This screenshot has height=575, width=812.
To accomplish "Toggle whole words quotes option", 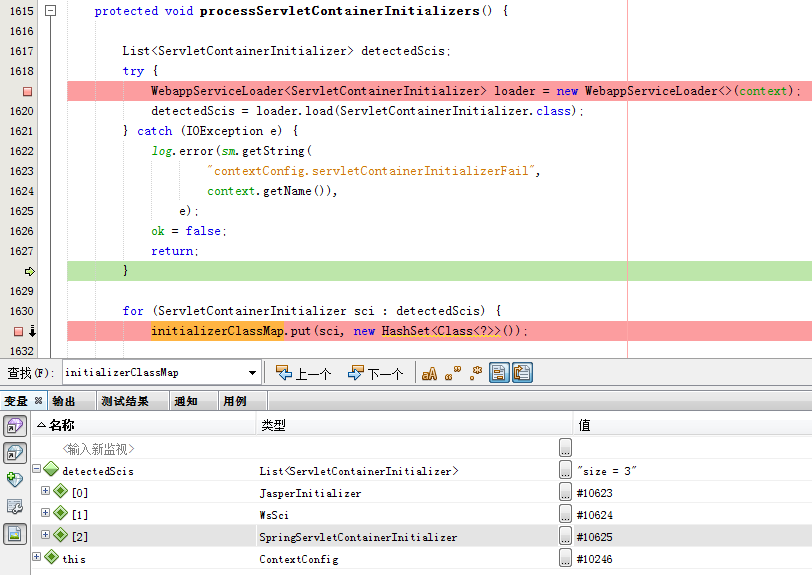I will pos(453,373).
